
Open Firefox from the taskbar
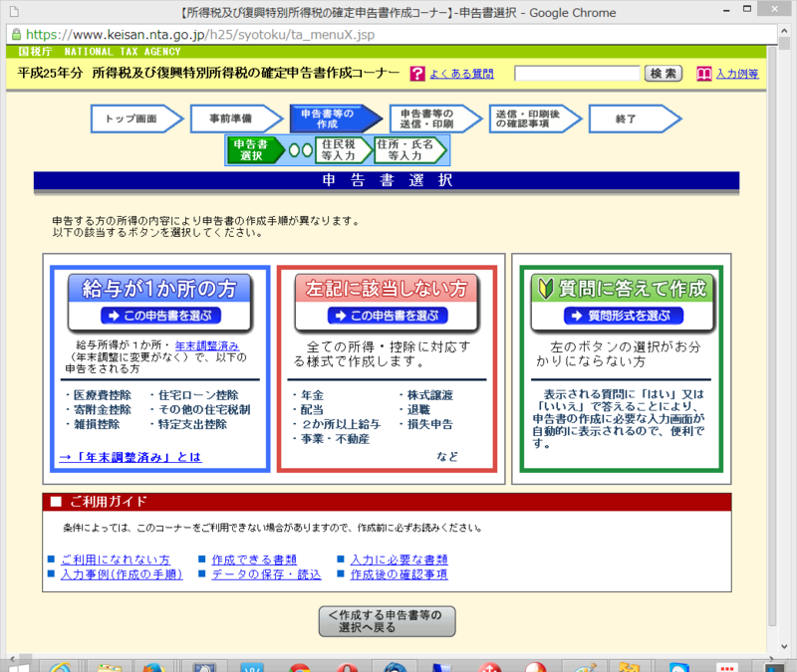tap(153, 666)
